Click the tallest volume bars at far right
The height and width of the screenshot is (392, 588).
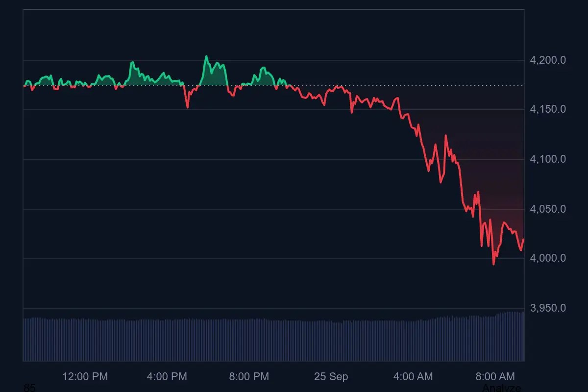tap(514, 336)
